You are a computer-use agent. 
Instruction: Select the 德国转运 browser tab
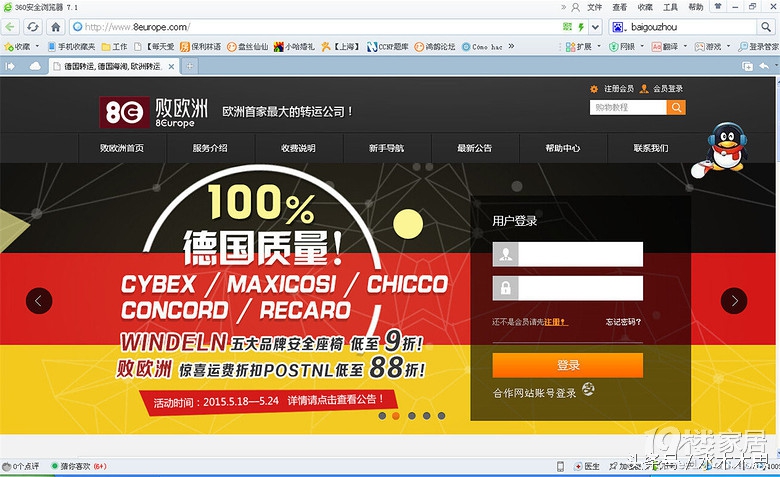pyautogui.click(x=114, y=66)
